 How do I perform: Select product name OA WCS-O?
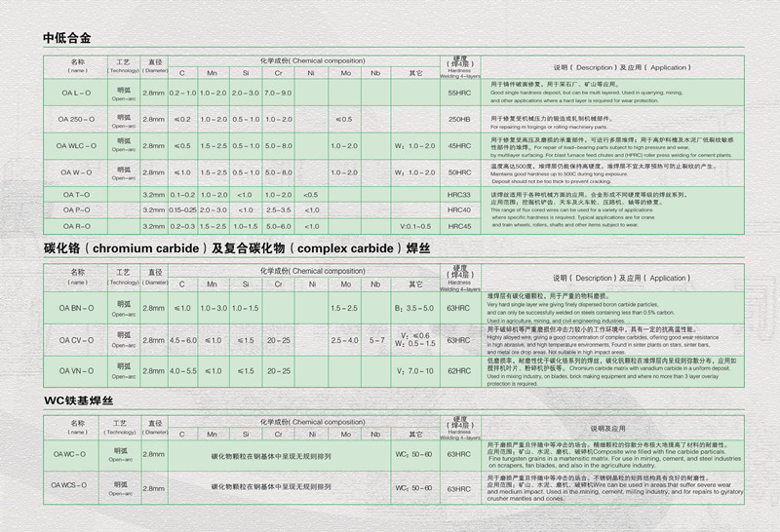68,485
